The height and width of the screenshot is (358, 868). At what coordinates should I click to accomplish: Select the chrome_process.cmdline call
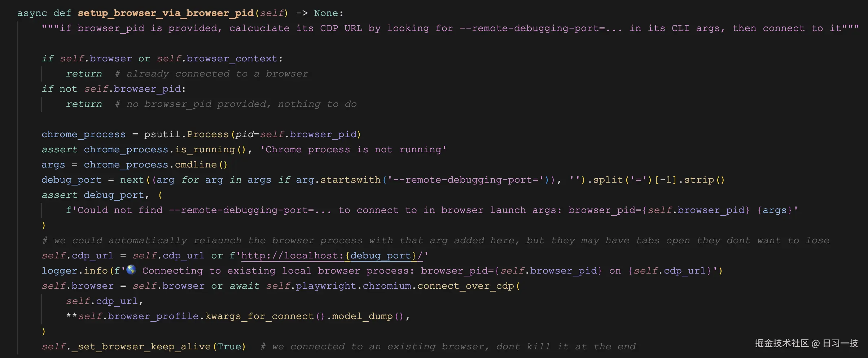[155, 165]
